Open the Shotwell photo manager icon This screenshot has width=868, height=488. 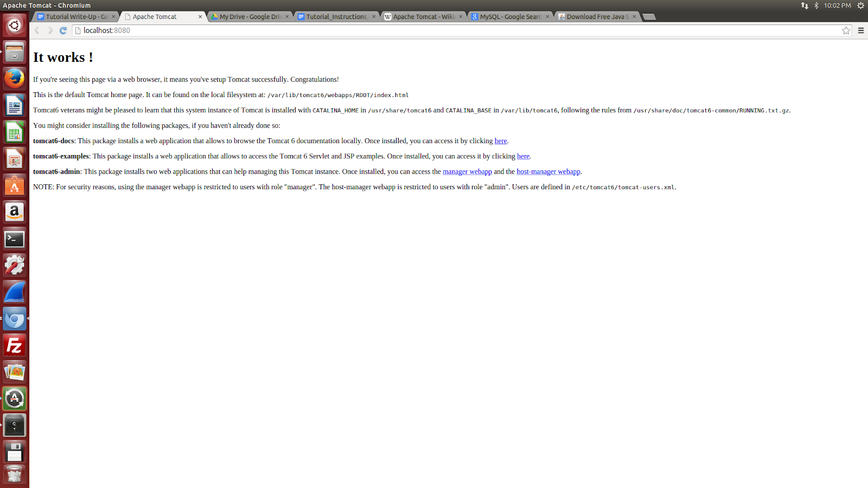tap(15, 372)
